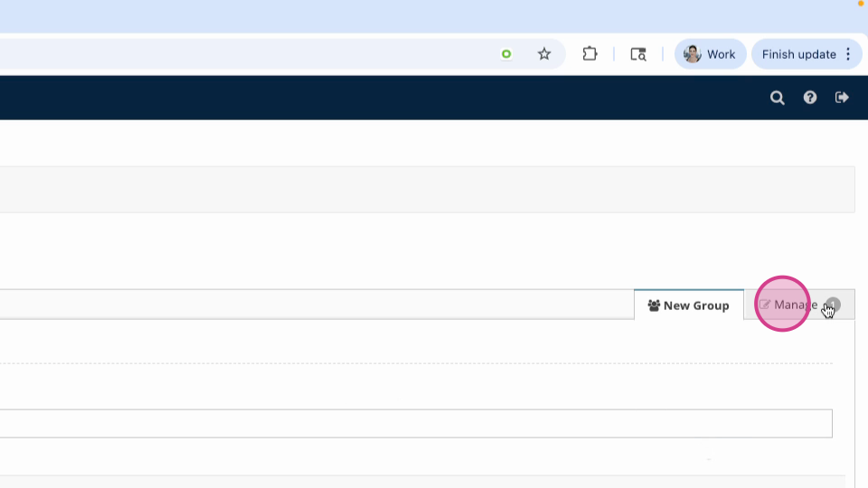The height and width of the screenshot is (488, 868).
Task: Open the Work profile button
Action: (x=711, y=54)
